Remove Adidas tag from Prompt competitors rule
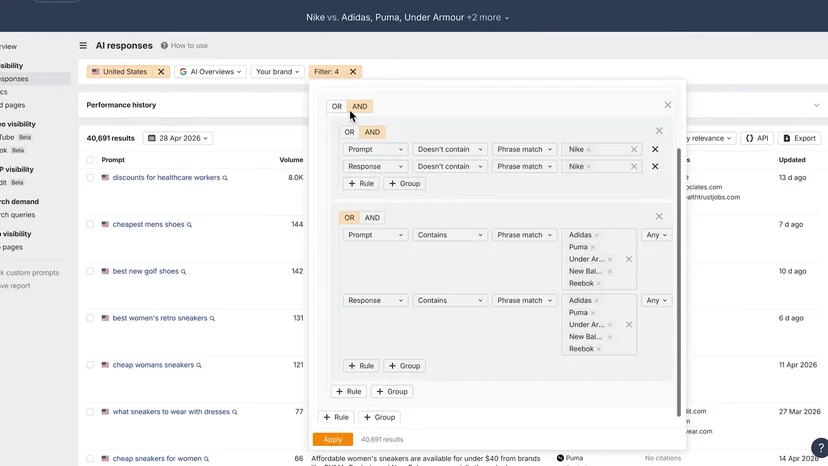The image size is (828, 466). (597, 235)
